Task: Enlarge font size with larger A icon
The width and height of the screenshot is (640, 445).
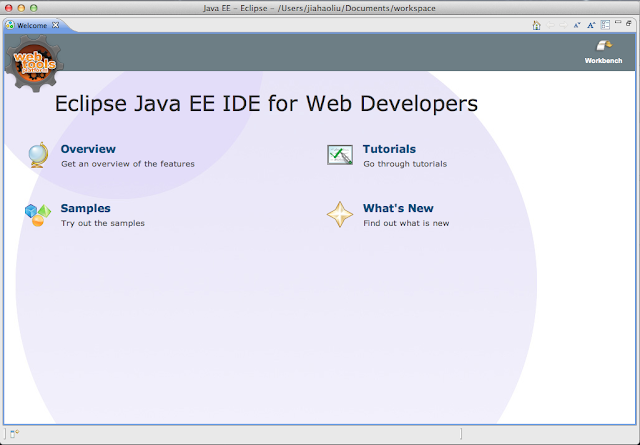Action: [591, 25]
